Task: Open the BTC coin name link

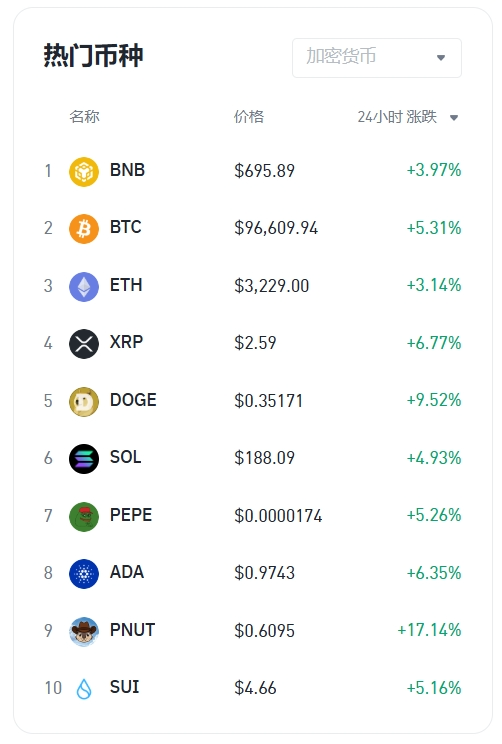Action: (x=126, y=227)
